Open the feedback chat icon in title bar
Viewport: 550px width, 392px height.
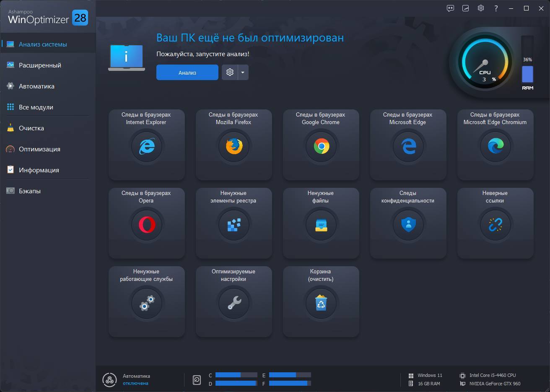tap(450, 8)
